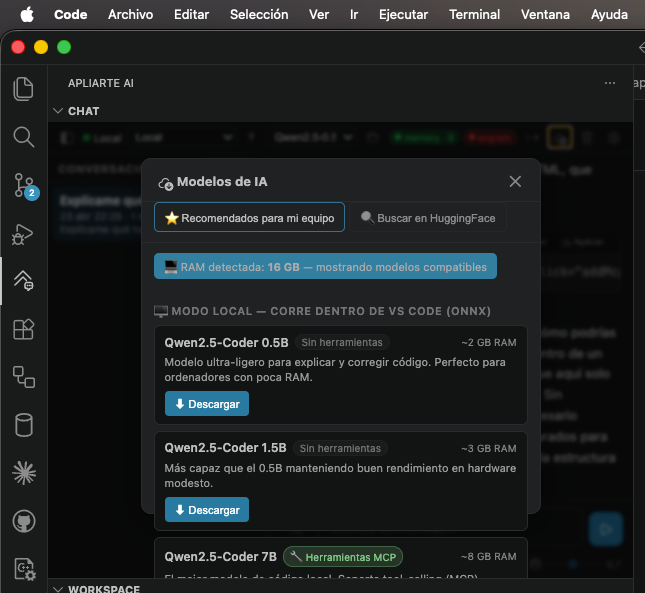Click the APLIARTE AI panel title
Screen dimensions: 645x593
(101, 83)
